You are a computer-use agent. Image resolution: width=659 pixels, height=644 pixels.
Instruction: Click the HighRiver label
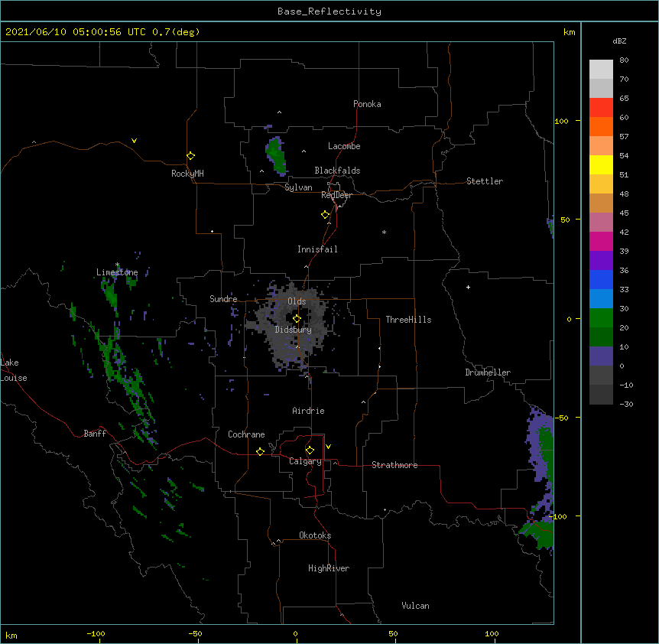(329, 568)
